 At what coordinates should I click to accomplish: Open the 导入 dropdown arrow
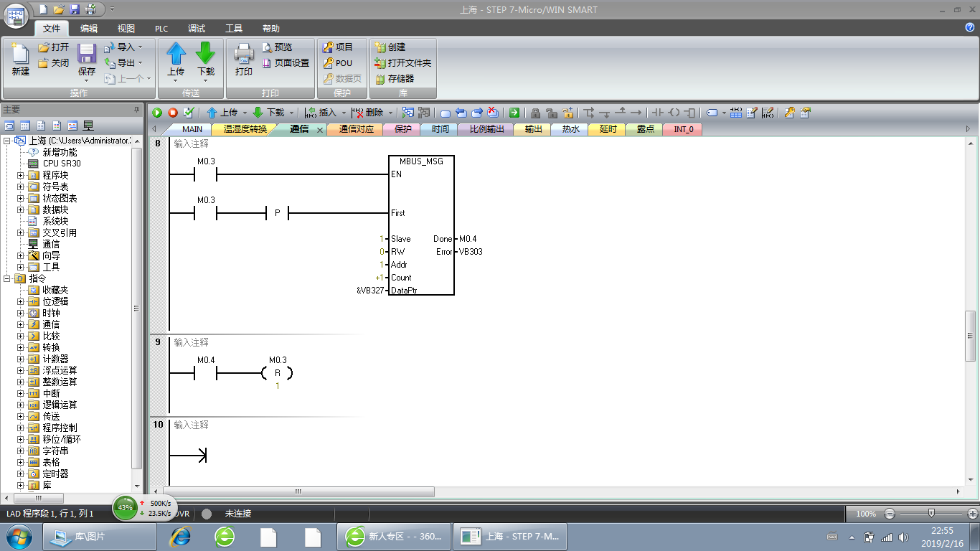point(140,47)
